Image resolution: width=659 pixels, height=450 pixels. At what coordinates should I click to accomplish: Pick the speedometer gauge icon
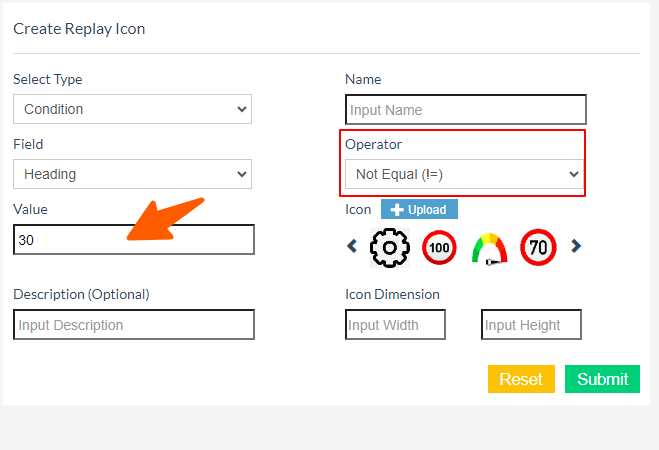click(489, 247)
